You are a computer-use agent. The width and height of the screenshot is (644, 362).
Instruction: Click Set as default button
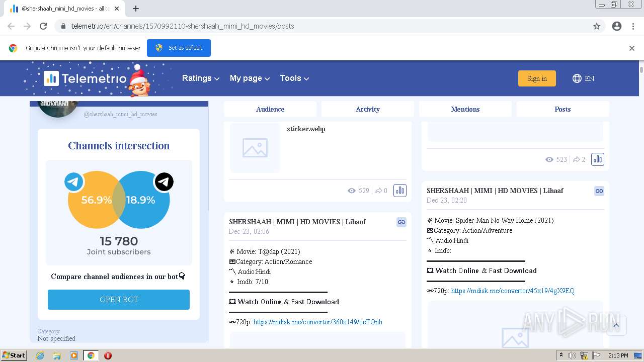(x=179, y=48)
